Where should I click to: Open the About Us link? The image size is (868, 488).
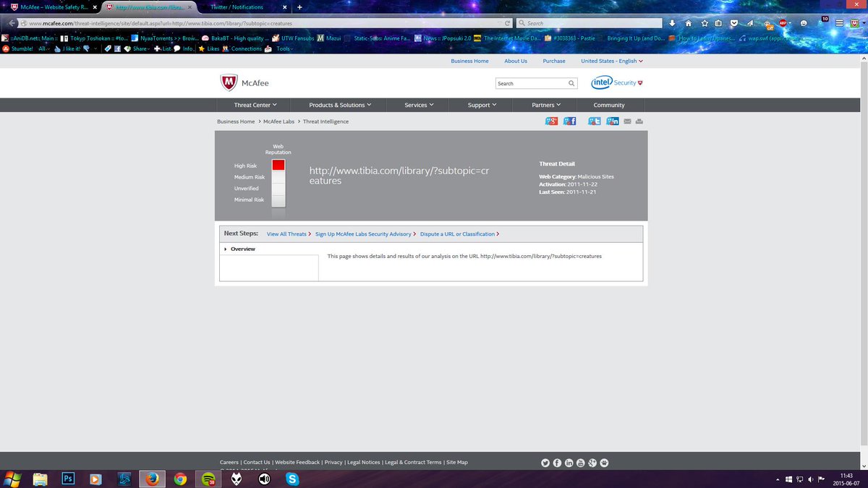coord(516,61)
